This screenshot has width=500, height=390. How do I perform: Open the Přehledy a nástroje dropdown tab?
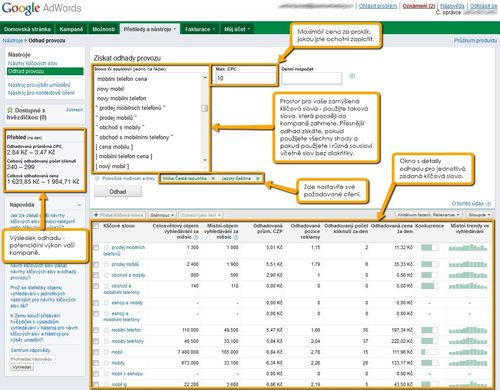click(150, 29)
